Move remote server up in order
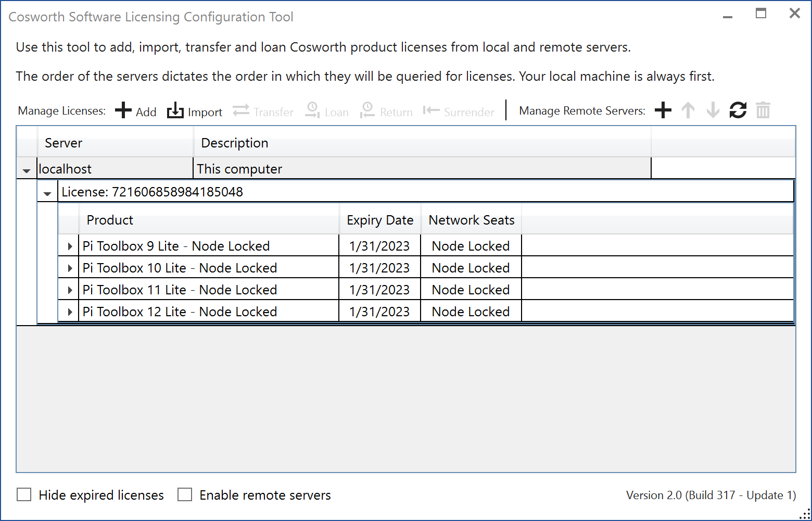This screenshot has width=812, height=521. coord(688,110)
